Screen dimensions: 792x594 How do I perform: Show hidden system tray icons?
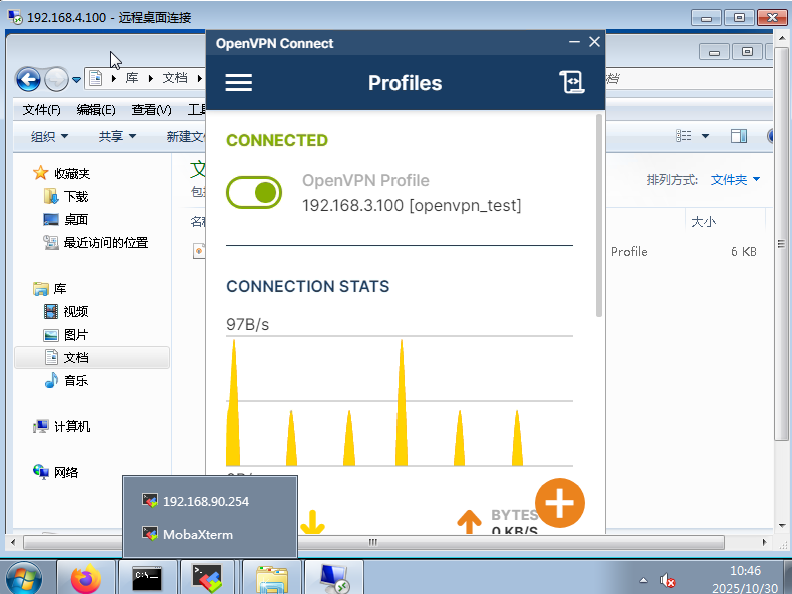point(643,579)
